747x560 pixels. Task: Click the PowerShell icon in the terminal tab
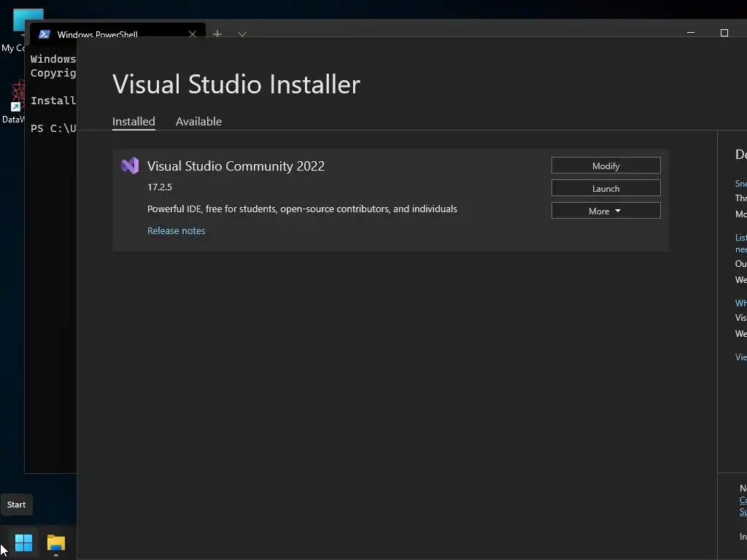click(44, 34)
